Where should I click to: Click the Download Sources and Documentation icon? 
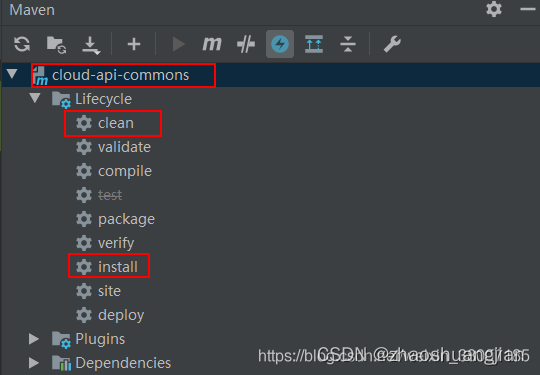tap(91, 45)
